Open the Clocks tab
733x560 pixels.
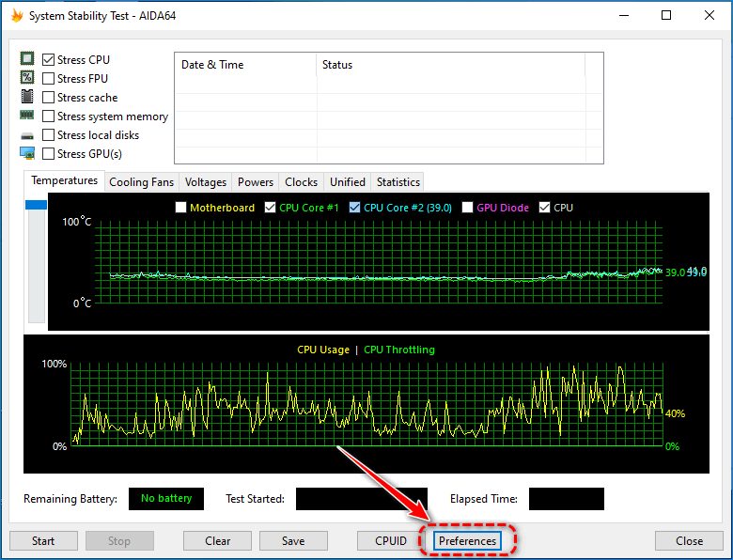[301, 182]
